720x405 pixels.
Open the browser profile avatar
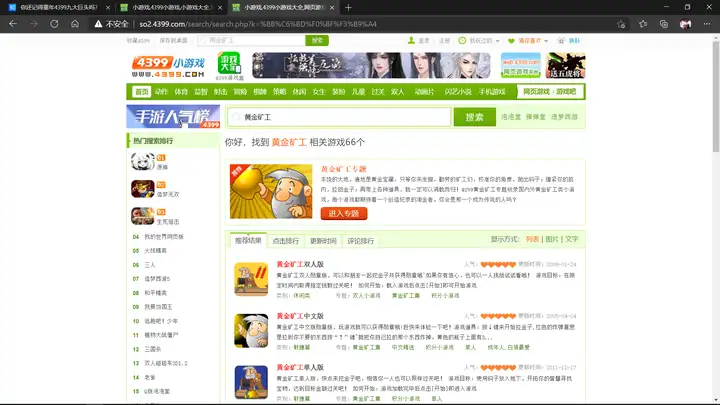(x=686, y=24)
